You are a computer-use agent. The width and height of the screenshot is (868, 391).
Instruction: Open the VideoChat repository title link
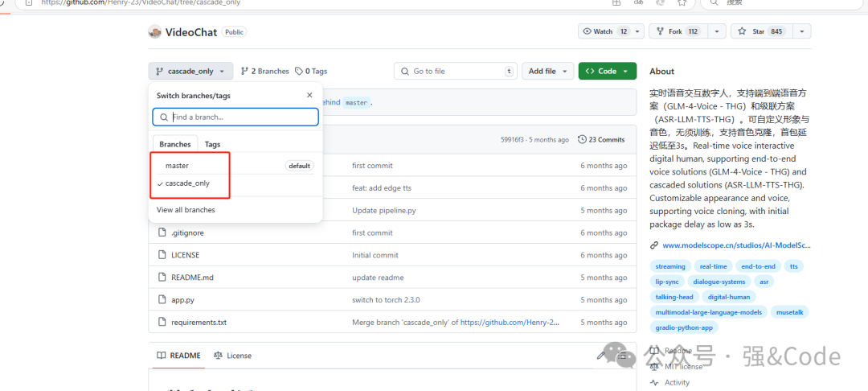coord(191,31)
